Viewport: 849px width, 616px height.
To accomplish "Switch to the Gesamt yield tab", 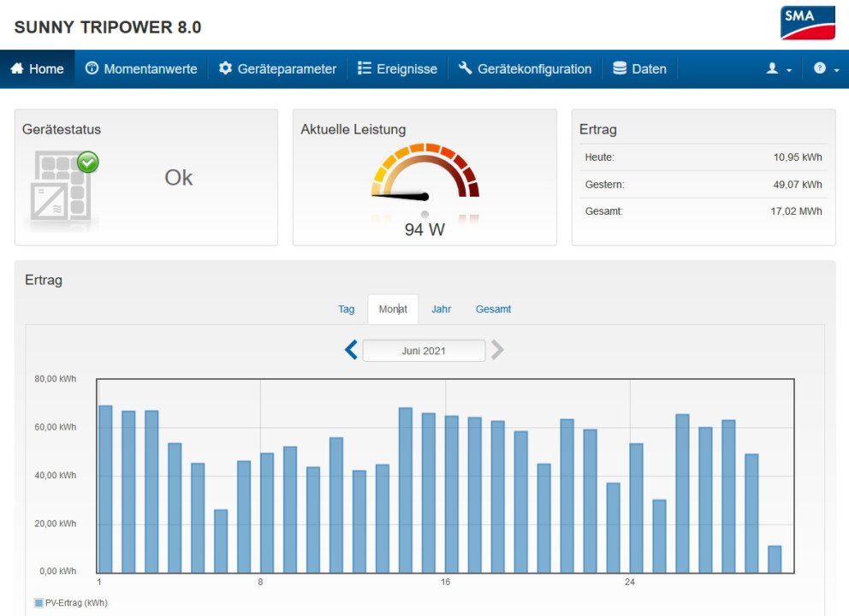I will point(493,309).
